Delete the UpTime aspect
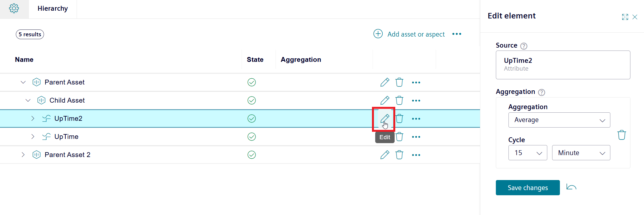The width and height of the screenshot is (644, 215). [x=399, y=137]
